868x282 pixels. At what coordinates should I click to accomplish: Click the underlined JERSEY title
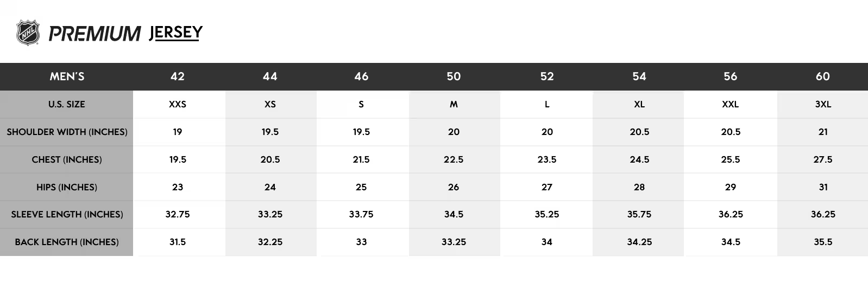point(175,33)
